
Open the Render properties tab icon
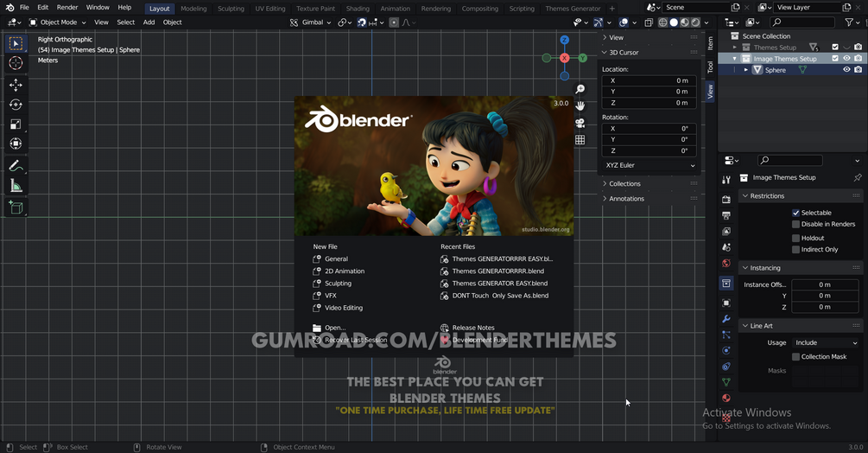coord(726,200)
